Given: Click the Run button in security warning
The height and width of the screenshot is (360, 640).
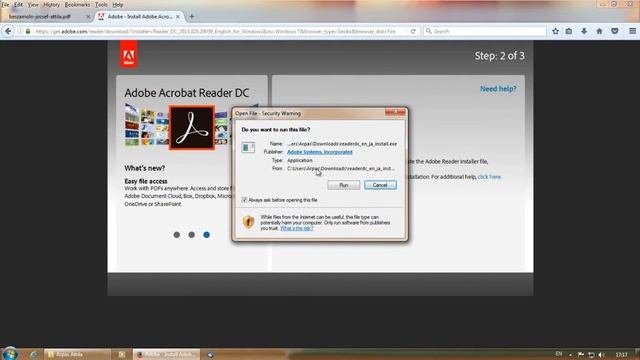Looking at the screenshot, I should coord(343,185).
